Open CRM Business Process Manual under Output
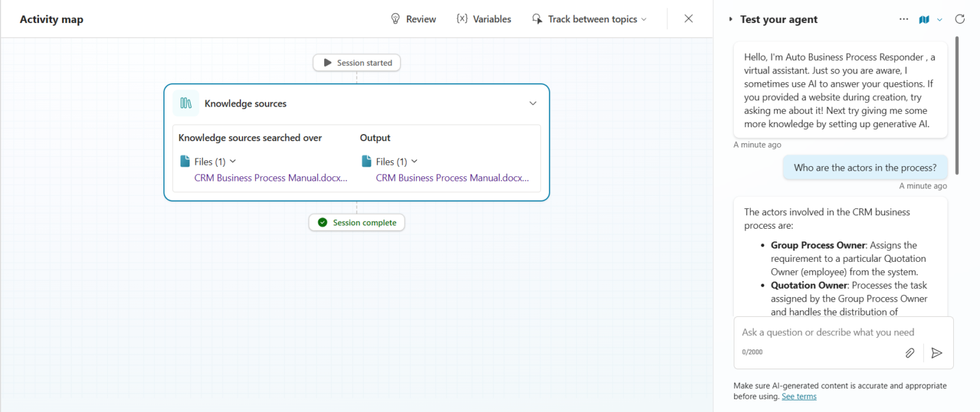Viewport: 980px width, 412px height. (452, 178)
